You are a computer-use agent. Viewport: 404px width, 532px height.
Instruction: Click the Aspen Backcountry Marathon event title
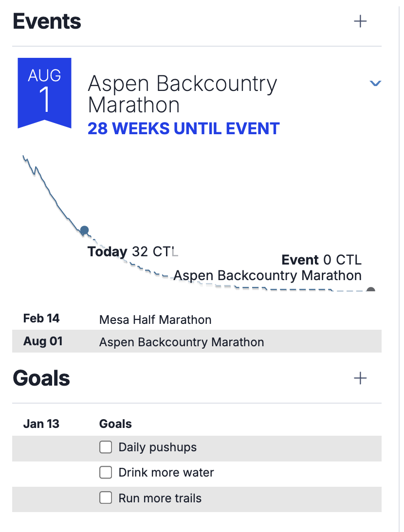pos(182,94)
